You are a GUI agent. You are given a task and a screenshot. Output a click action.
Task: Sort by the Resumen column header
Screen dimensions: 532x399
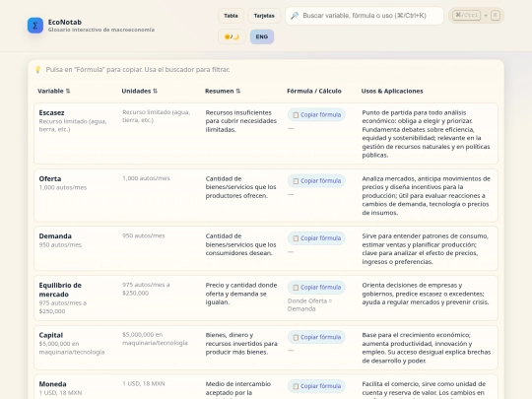[223, 91]
